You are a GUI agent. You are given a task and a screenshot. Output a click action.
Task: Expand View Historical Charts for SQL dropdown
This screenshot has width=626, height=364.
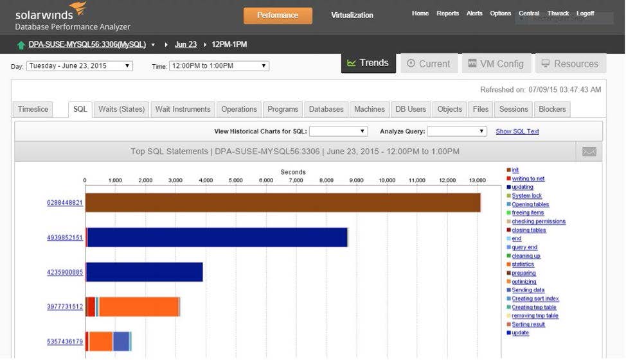tap(338, 132)
